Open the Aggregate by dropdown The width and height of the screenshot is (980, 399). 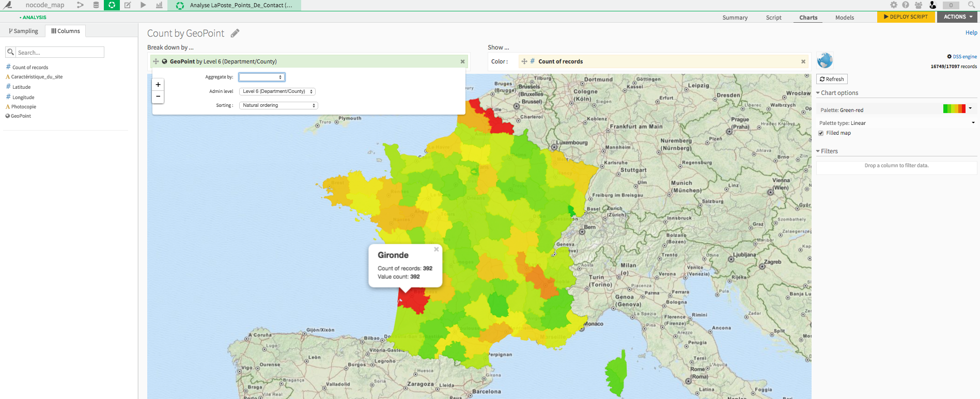pos(262,77)
